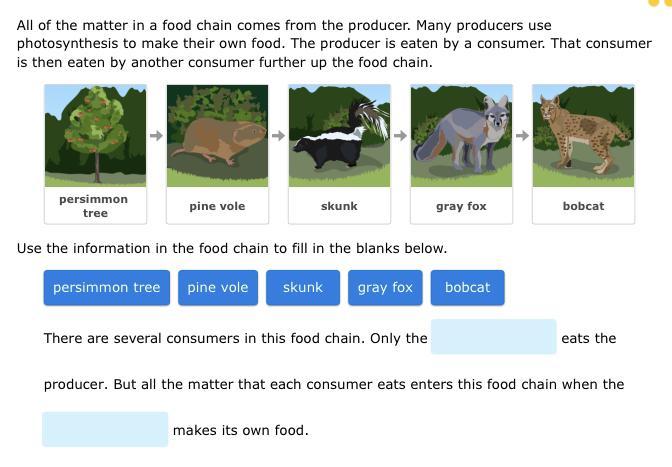The height and width of the screenshot is (467, 672).
Task: Click arrow between persimmon tree and pine vole
Action: 156,135
